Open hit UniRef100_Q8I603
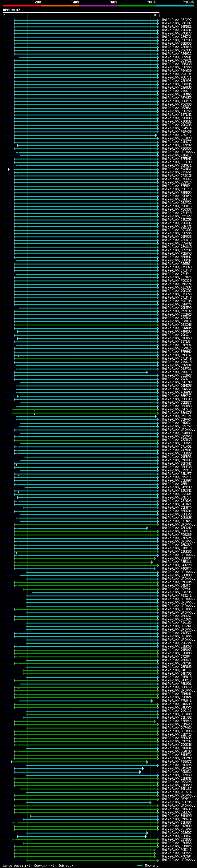This screenshot has height=868, width=197. click(x=176, y=501)
